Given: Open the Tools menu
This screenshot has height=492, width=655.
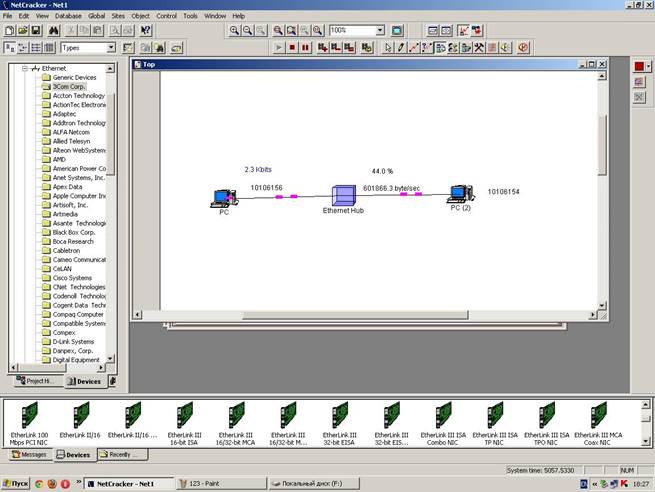Looking at the screenshot, I should (190, 16).
